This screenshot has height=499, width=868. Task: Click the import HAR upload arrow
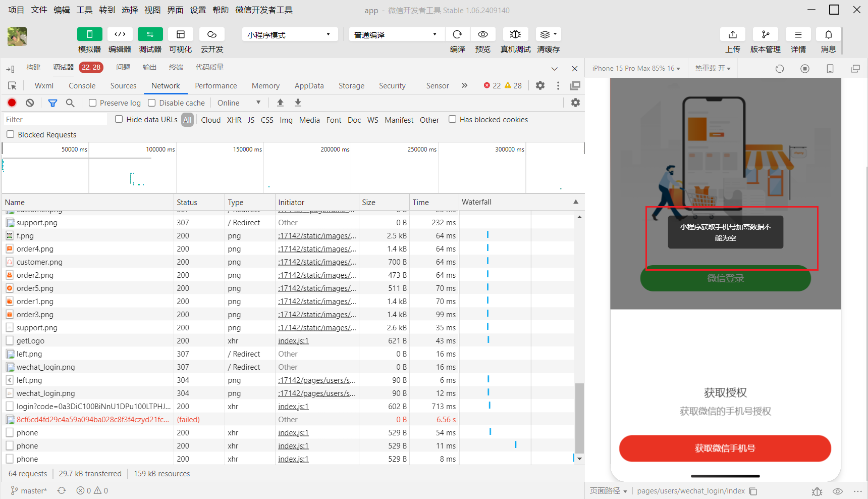280,103
